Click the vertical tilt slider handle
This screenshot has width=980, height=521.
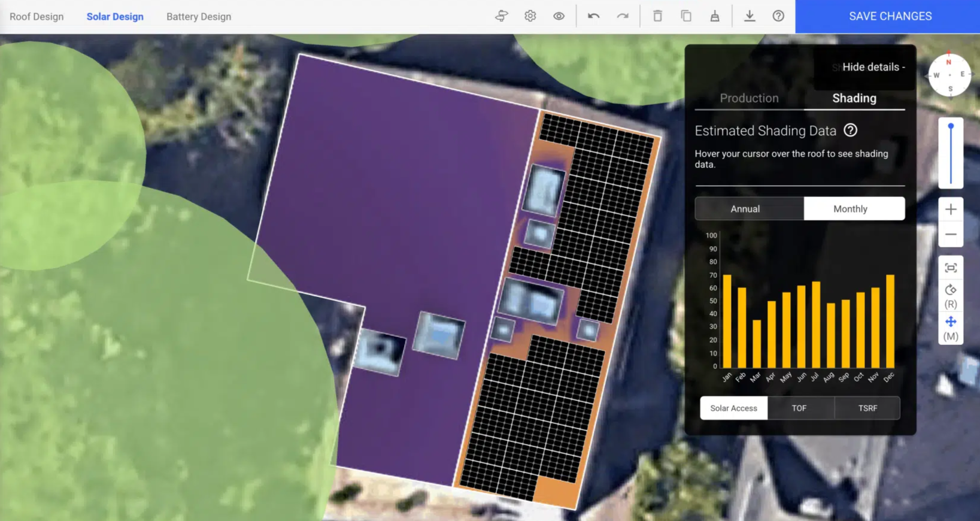951,127
